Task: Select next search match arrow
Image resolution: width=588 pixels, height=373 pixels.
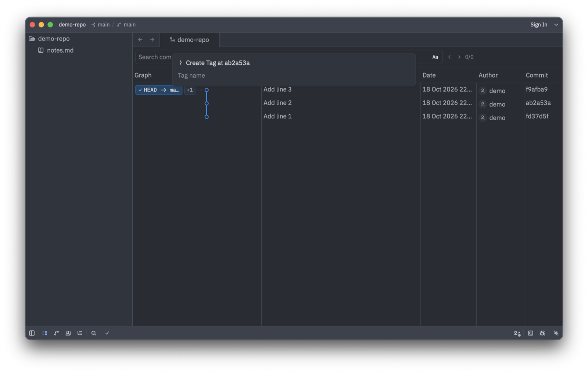Action: [x=459, y=57]
